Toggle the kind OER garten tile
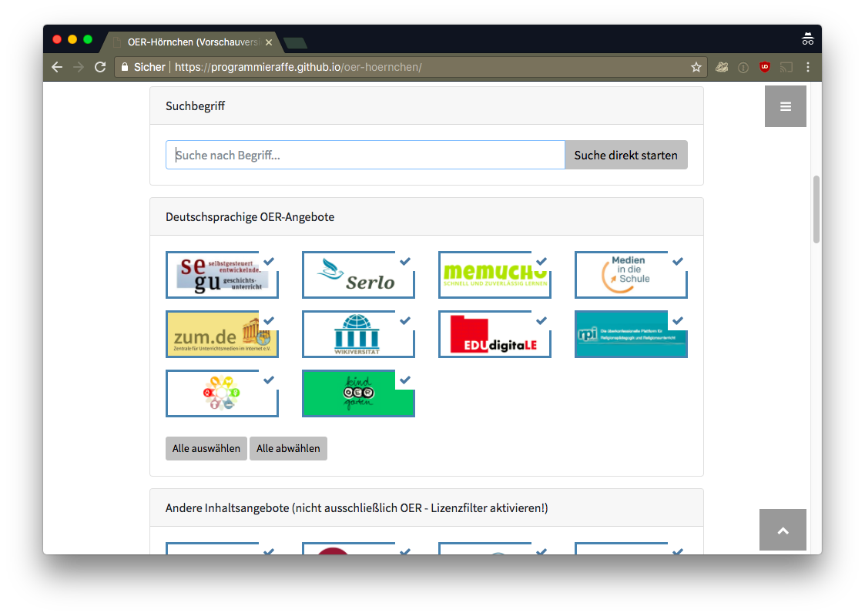Screen dimensions: 865x616 [359, 393]
